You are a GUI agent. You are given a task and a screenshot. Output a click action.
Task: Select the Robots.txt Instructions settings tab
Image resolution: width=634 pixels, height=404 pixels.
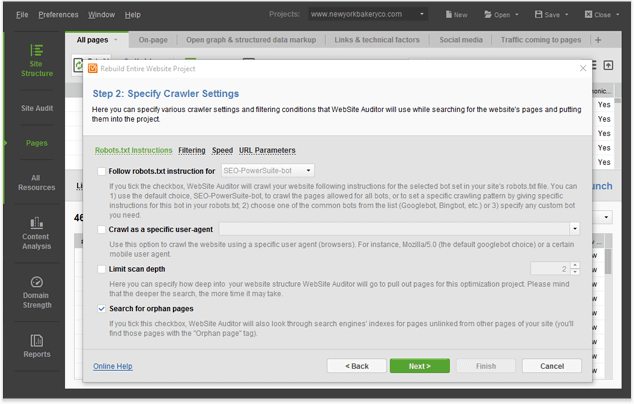pyautogui.click(x=133, y=150)
